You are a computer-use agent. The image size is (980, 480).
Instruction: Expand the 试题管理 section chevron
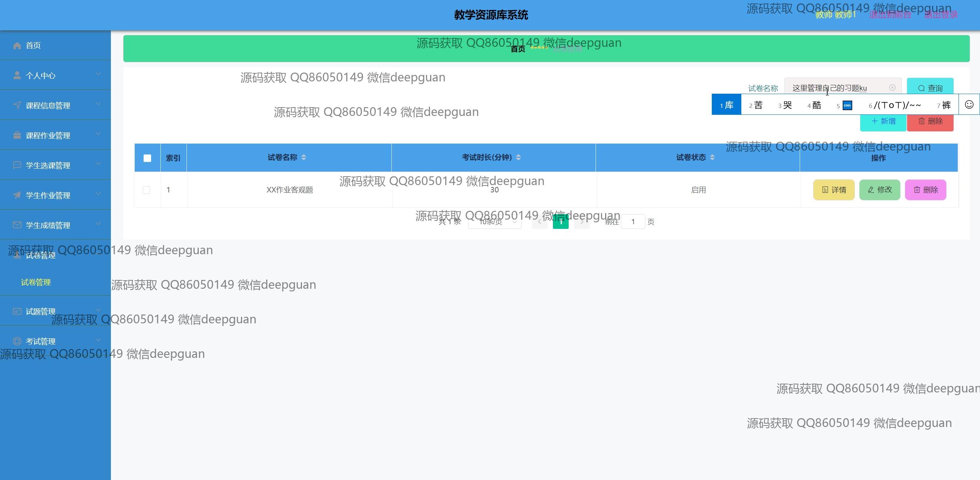coord(99,310)
